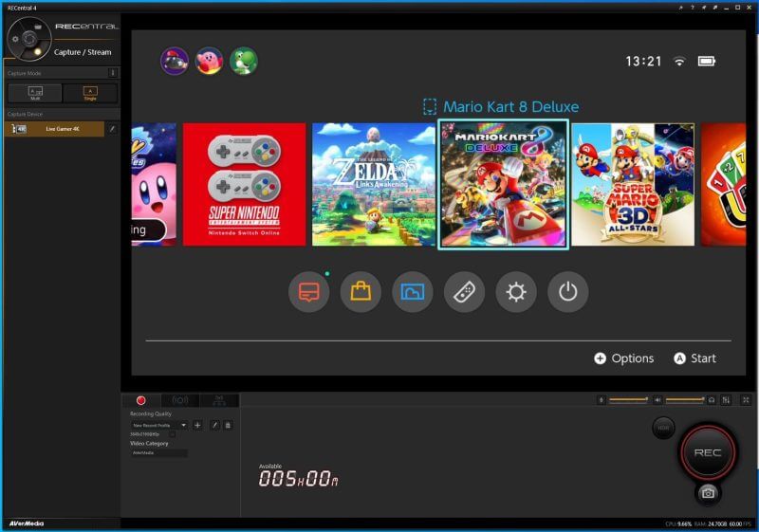
Task: Click the window help question icon
Action: [693, 8]
